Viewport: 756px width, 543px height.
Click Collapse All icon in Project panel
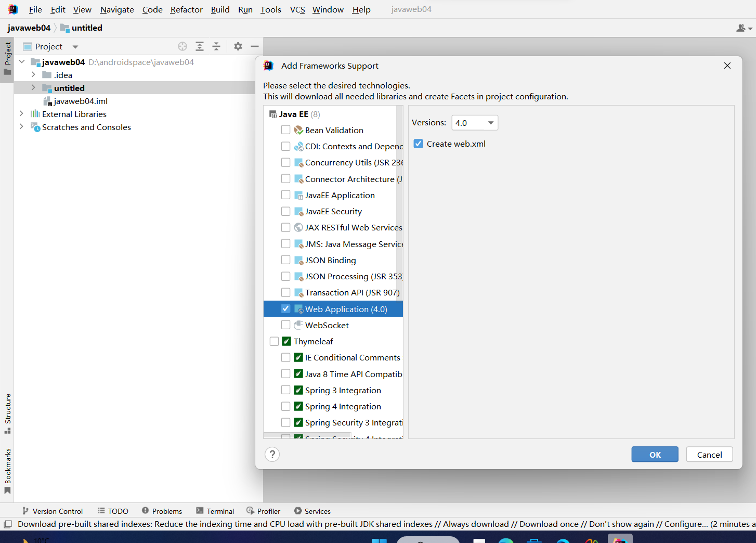pos(216,46)
